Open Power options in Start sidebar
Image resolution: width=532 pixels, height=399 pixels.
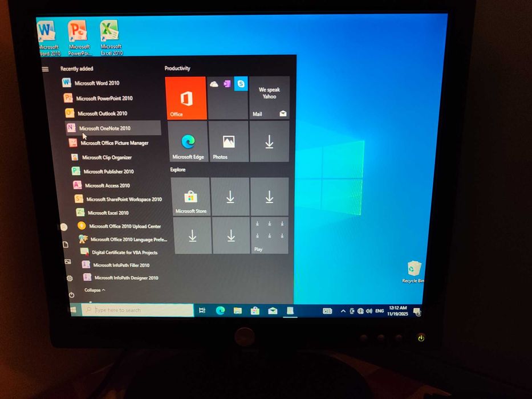click(71, 295)
